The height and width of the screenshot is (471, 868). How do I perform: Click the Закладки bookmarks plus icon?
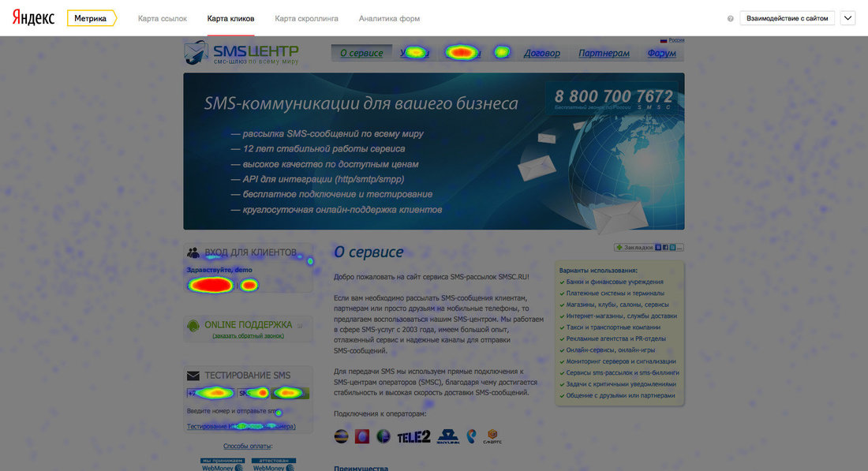pos(619,248)
